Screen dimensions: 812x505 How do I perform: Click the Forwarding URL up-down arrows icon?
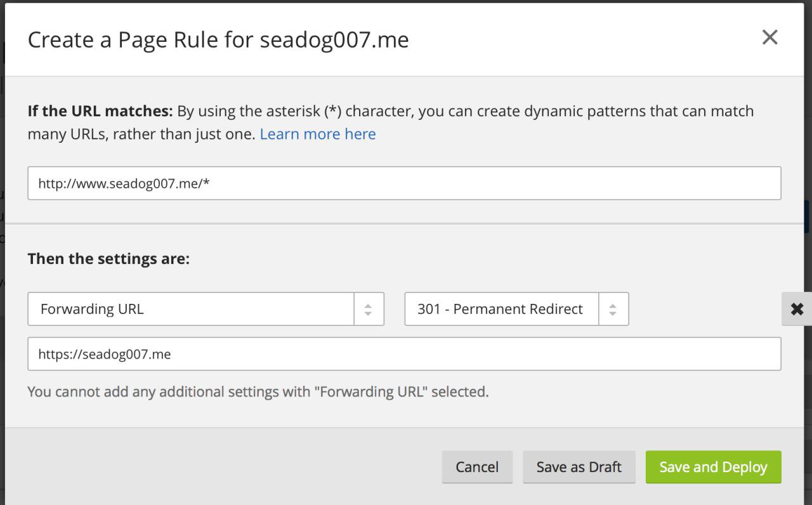[369, 309]
